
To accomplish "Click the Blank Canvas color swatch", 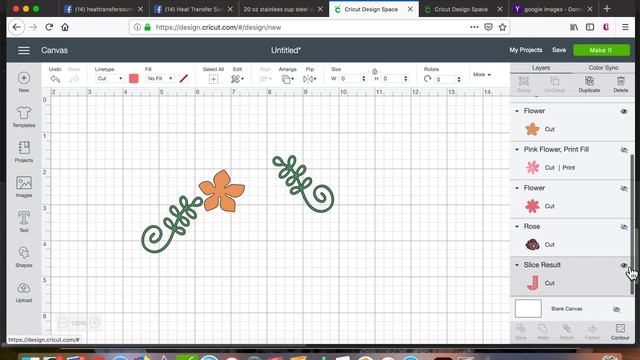I will click(528, 309).
